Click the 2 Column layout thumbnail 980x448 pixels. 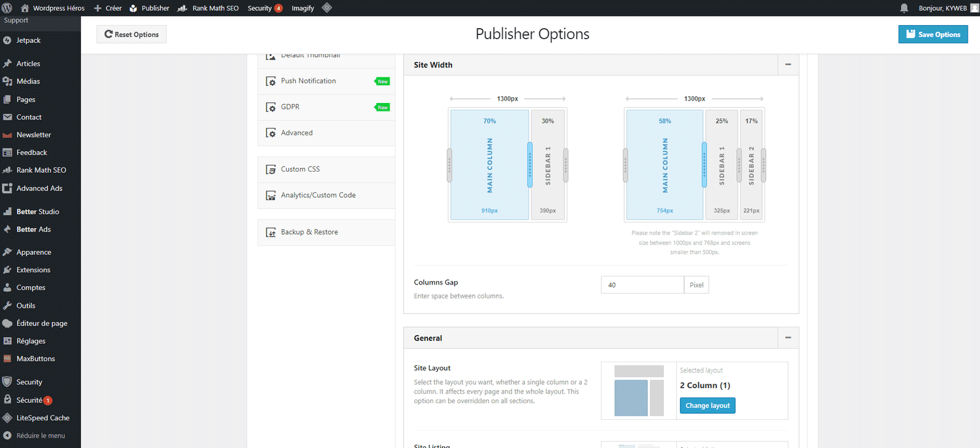pos(639,390)
